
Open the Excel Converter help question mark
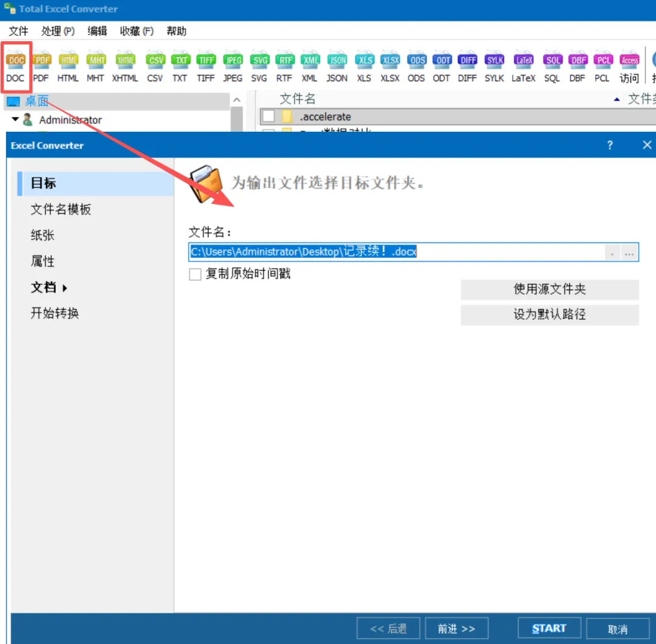(x=610, y=145)
